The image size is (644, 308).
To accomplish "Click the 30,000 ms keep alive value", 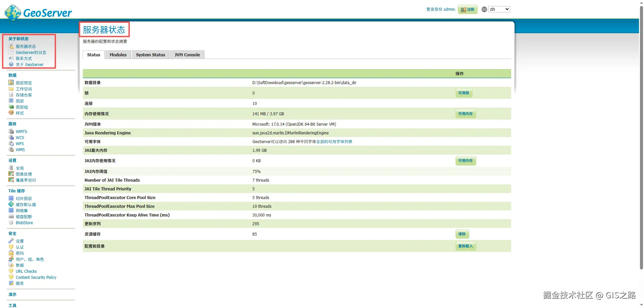I will (262, 215).
